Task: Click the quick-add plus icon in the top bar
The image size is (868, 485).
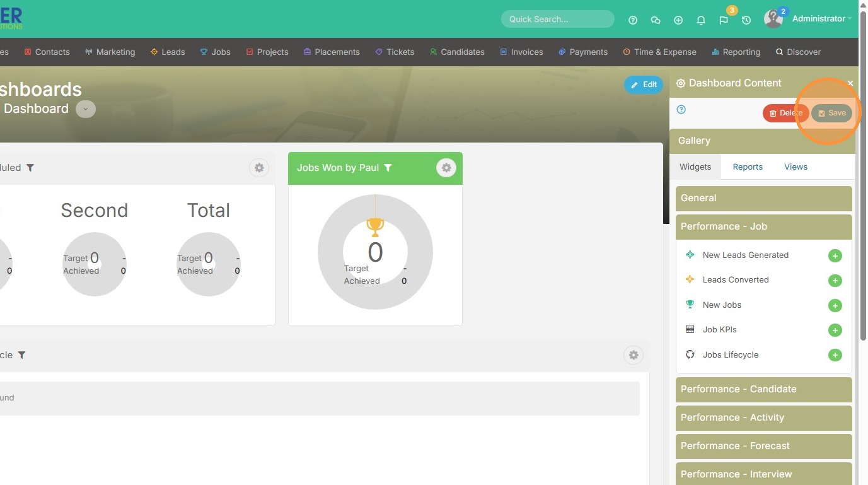Action: (x=678, y=20)
